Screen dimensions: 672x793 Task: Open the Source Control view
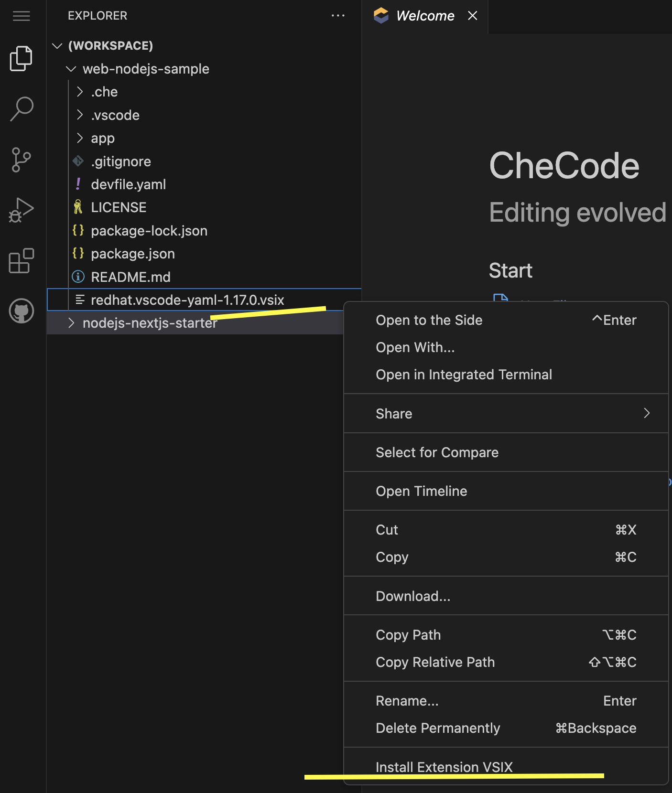(21, 160)
